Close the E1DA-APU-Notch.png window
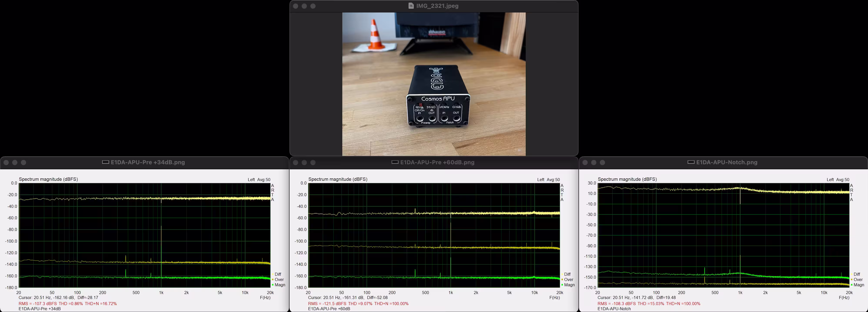Image resolution: width=868 pixels, height=312 pixels. point(585,162)
